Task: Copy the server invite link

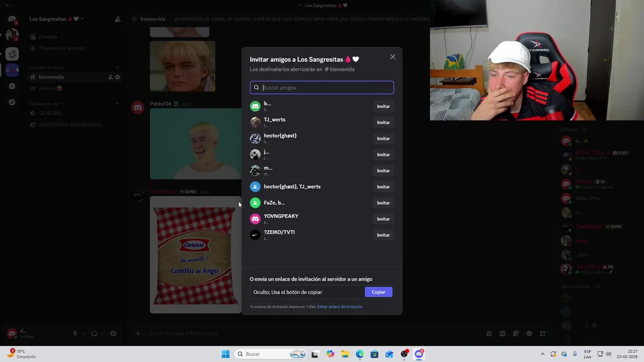Action: [x=378, y=292]
